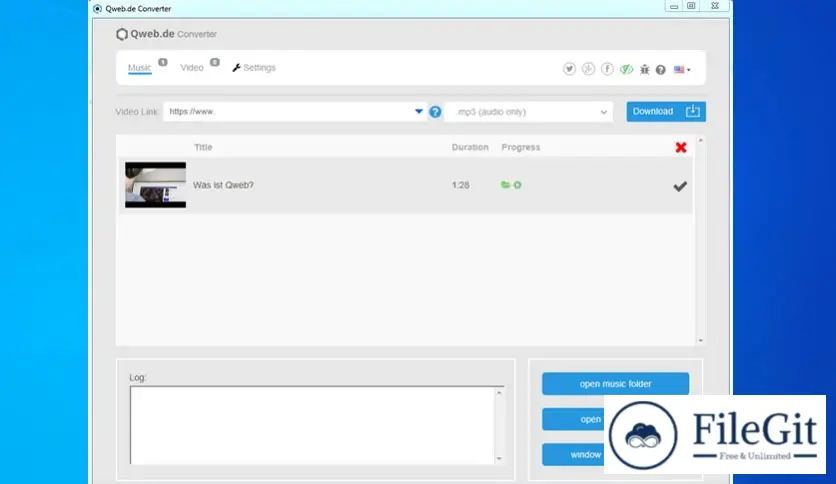Switch to the Video tab
The image size is (836, 484).
pyautogui.click(x=192, y=68)
